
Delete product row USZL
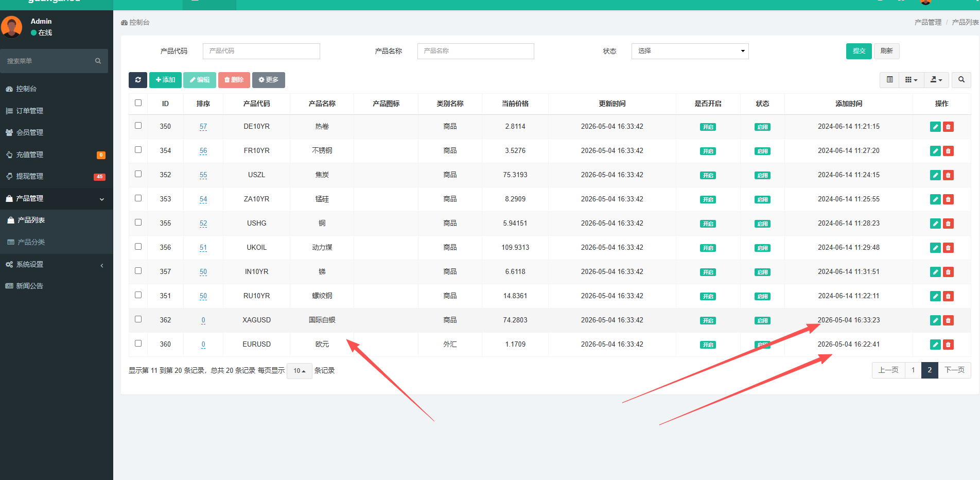(948, 175)
